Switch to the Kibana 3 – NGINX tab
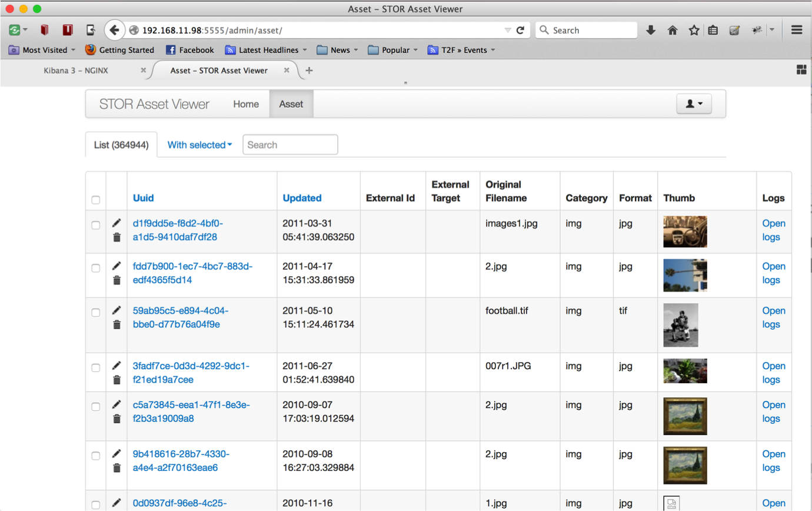Screen dimensions: 812x511 76,70
